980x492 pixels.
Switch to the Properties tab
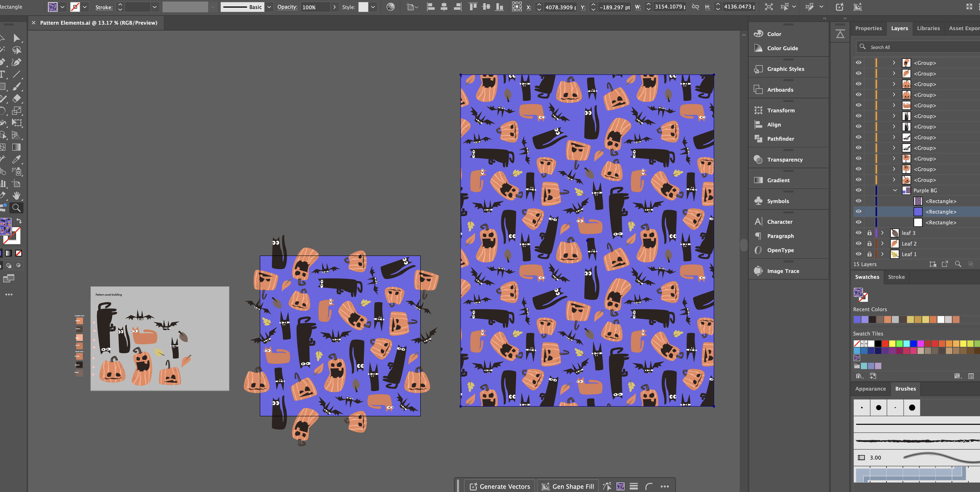(868, 28)
